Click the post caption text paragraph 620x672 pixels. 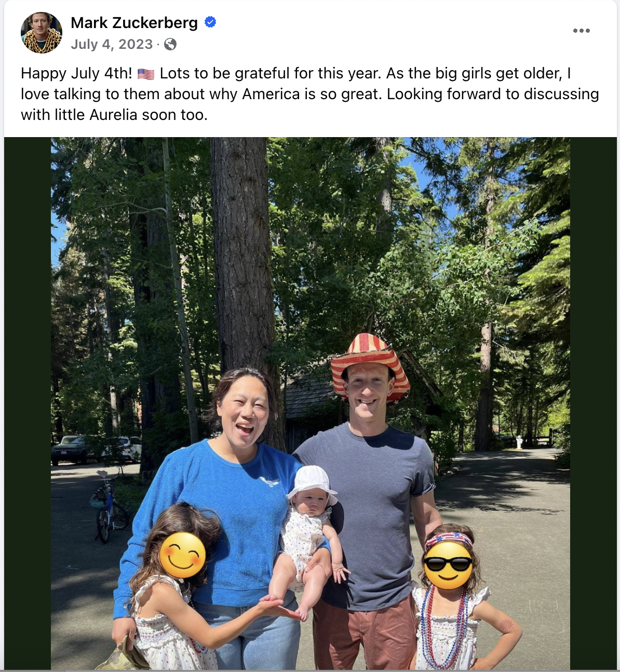coord(309,94)
